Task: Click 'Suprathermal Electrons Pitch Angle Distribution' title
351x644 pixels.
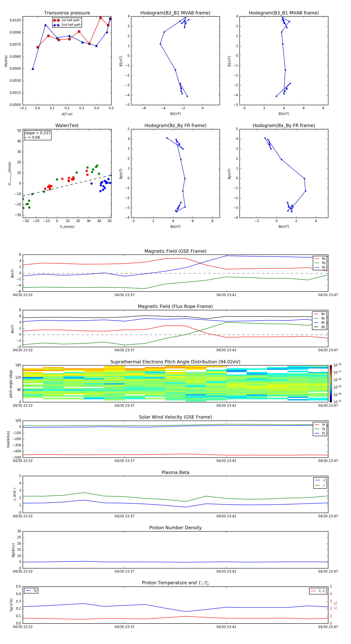Action: pyautogui.click(x=175, y=362)
